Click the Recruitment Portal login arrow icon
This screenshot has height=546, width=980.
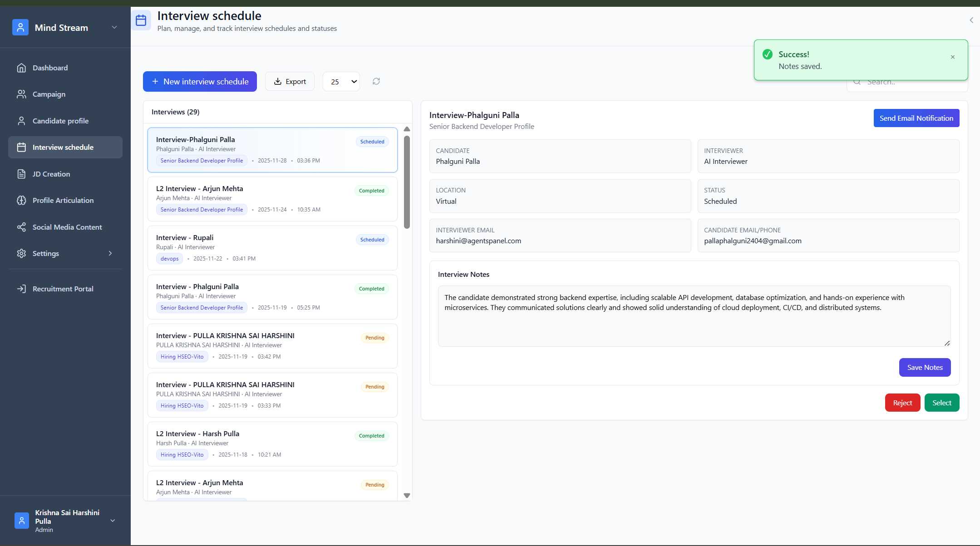(21, 289)
